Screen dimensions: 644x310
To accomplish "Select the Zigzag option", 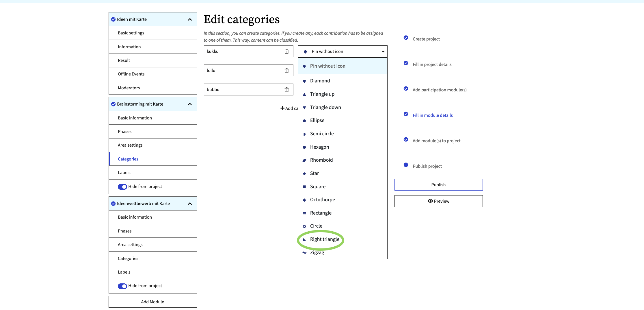I will click(343, 252).
